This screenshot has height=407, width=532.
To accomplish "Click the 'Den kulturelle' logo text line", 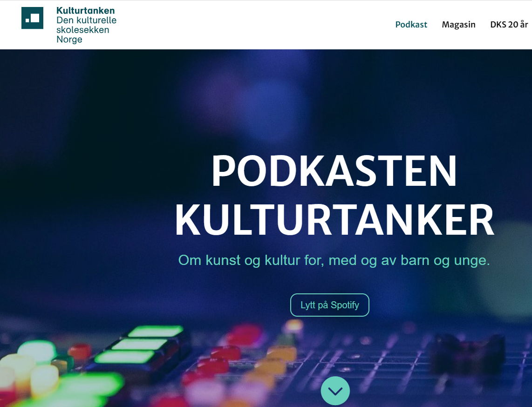I will [86, 20].
